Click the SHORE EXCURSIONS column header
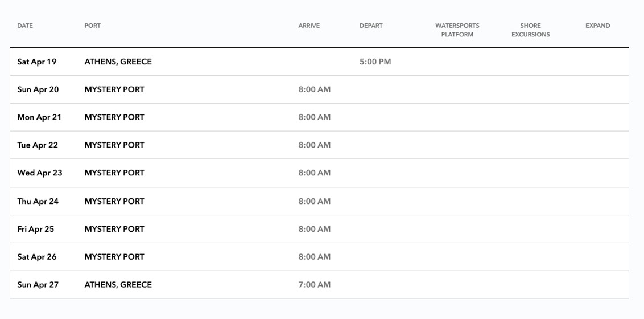This screenshot has height=319, width=644. click(x=530, y=30)
